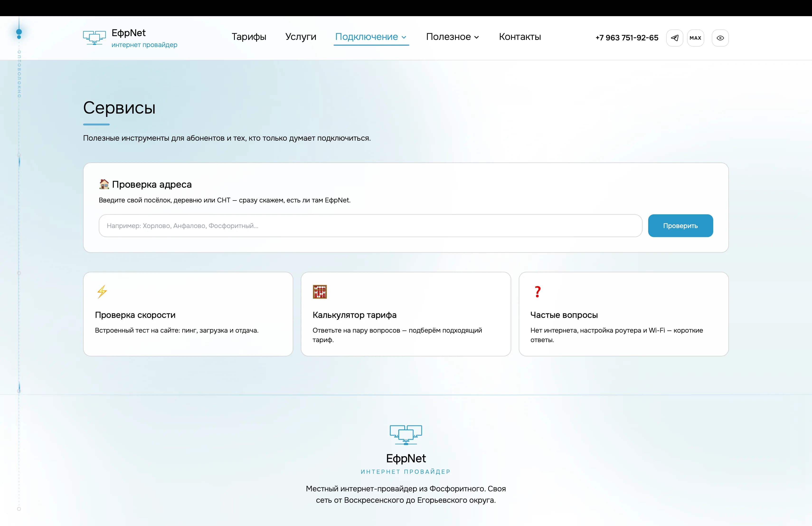The height and width of the screenshot is (526, 812).
Task: Call the phone number +7 963 751-92-65
Action: click(627, 38)
